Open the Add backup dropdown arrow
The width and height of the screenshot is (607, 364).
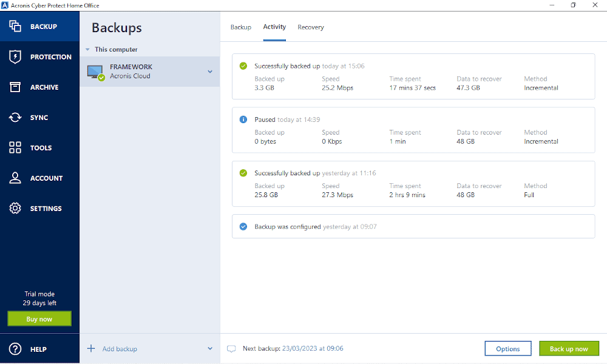click(x=210, y=348)
